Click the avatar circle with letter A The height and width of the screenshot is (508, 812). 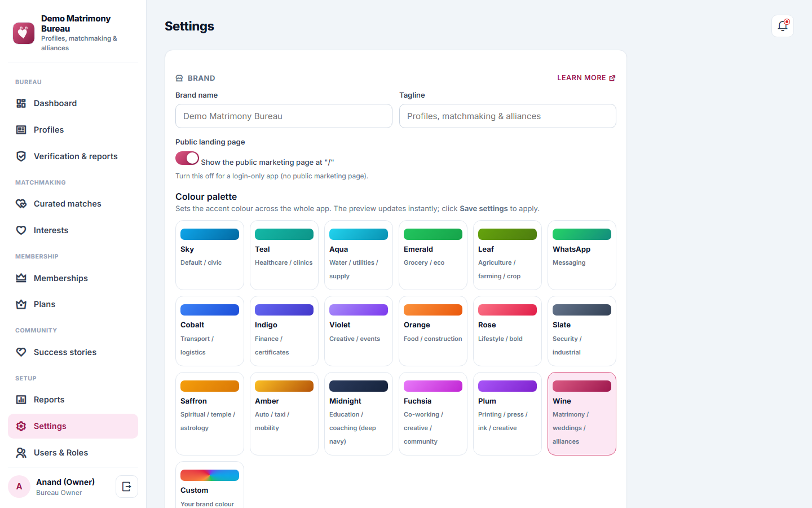(x=19, y=487)
